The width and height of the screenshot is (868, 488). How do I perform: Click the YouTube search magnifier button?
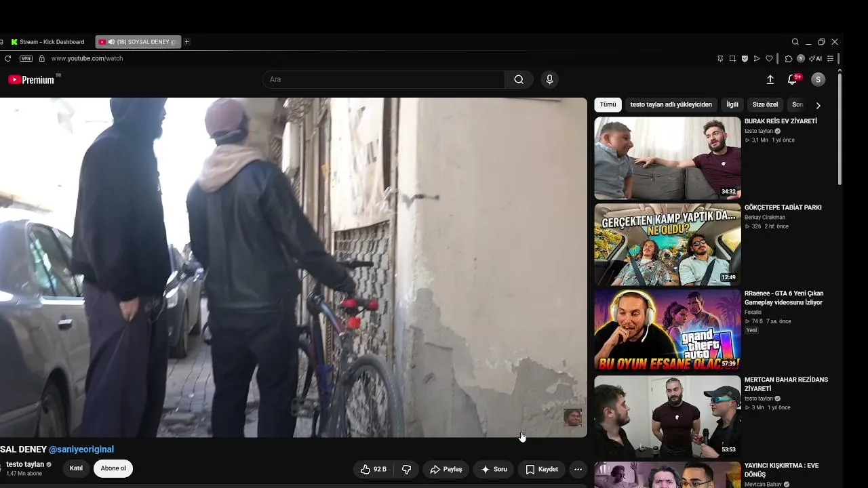pos(519,79)
